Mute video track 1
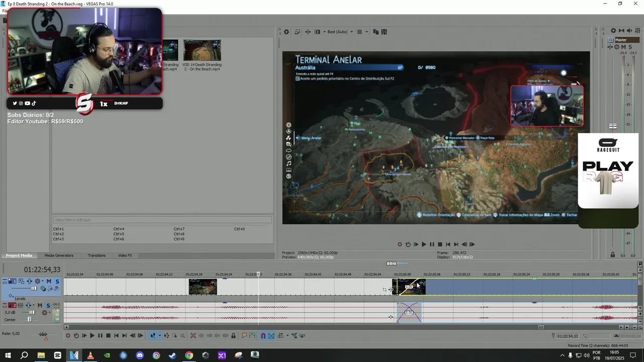 [x=49, y=282]
